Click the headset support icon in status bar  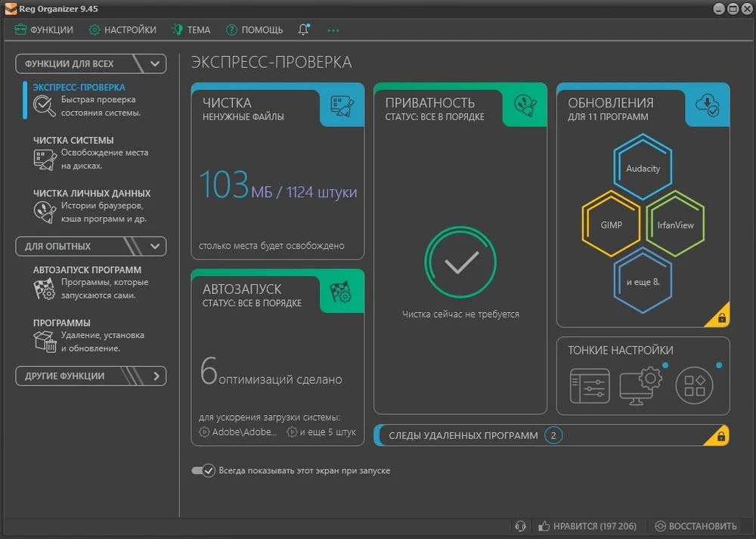coord(520,526)
